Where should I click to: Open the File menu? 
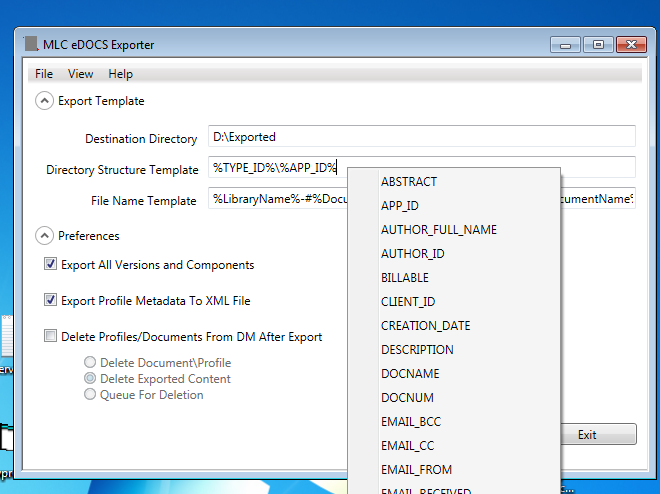44,74
